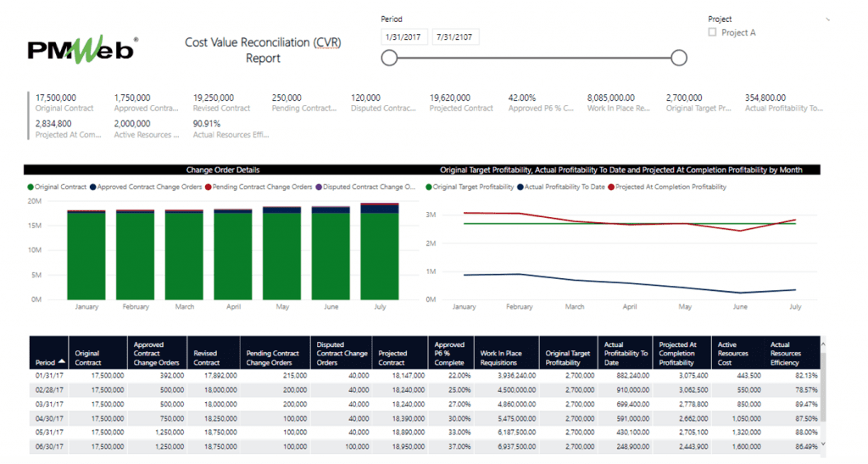
Task: Sort by Disputed Contract Change Orders header
Action: pyautogui.click(x=342, y=352)
